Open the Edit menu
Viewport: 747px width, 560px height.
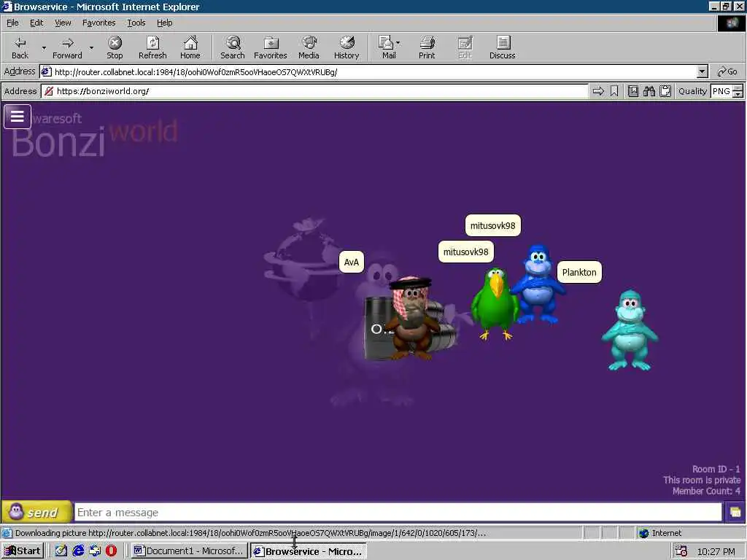click(36, 23)
